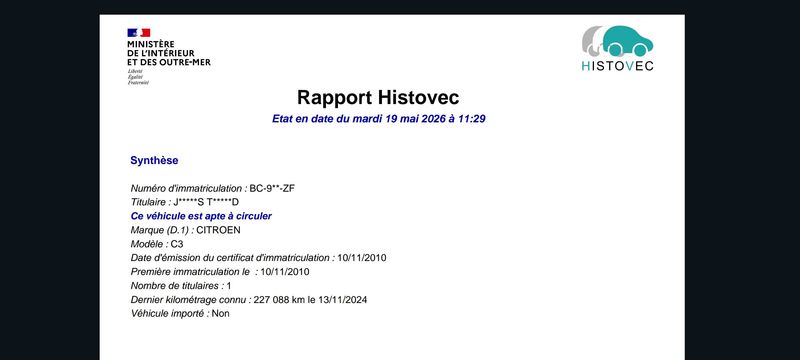This screenshot has width=800, height=360.
Task: Click the Modèle C3 line
Action: (x=157, y=244)
